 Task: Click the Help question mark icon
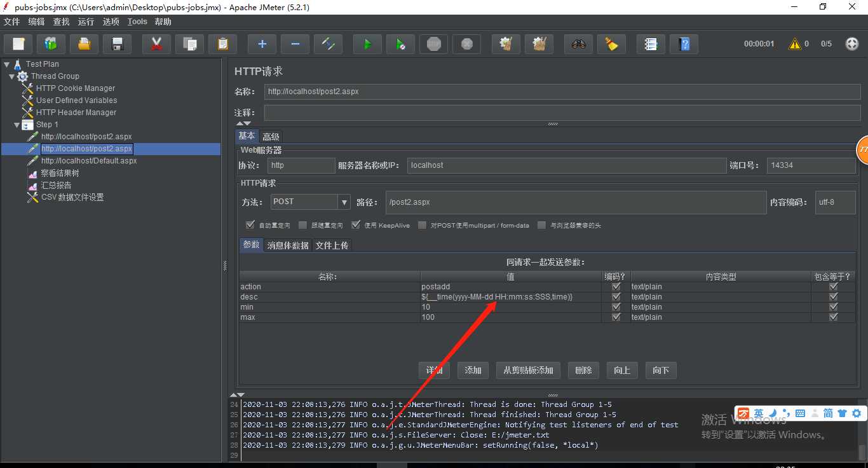pos(684,44)
